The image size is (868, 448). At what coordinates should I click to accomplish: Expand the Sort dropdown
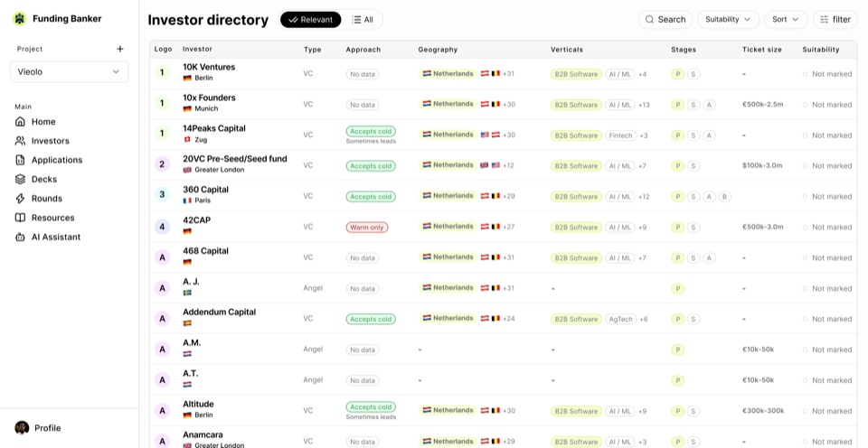click(x=786, y=19)
